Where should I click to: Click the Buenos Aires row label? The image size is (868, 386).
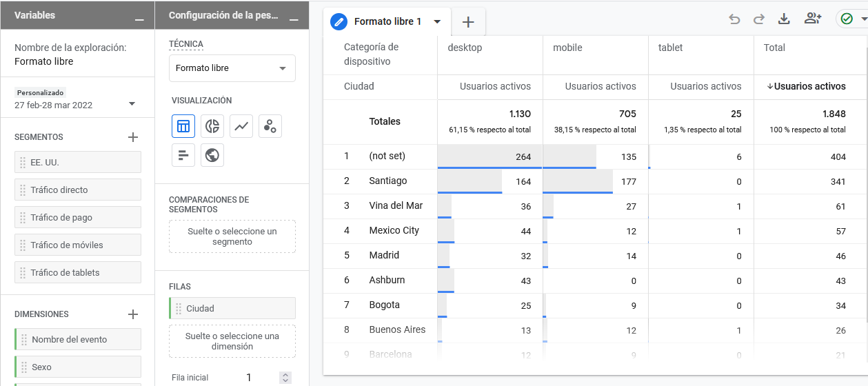[397, 329]
